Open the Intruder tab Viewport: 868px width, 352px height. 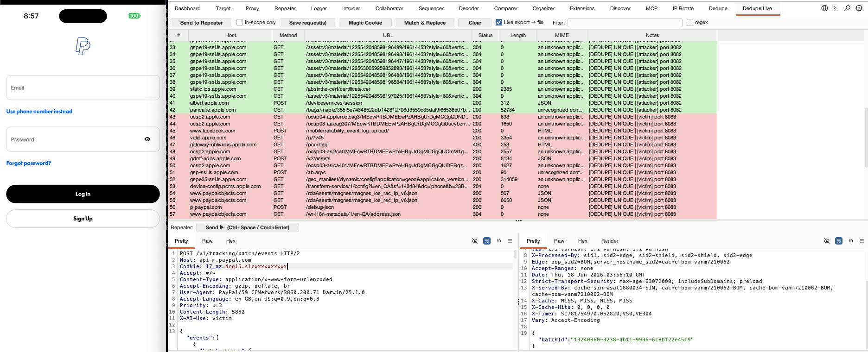click(351, 8)
